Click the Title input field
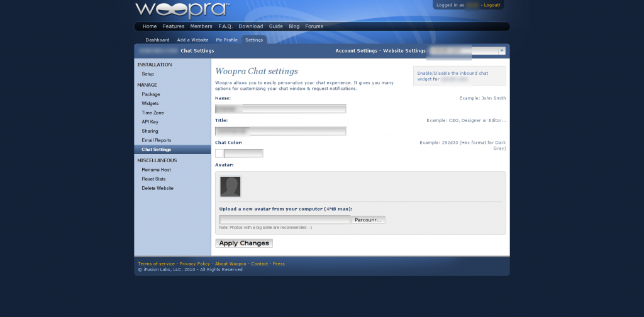Viewport: 644px width, 317px height. click(x=280, y=131)
